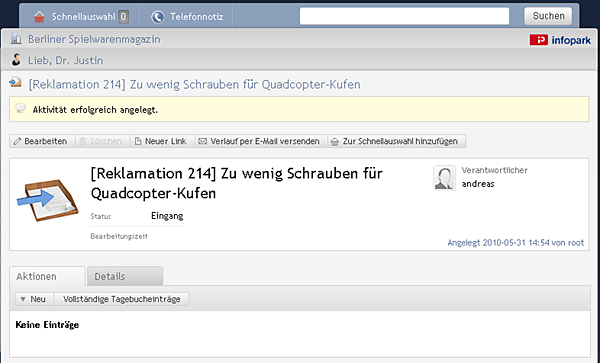The image size is (600, 363).
Task: Switch to the Aktionen tab
Action: click(47, 276)
